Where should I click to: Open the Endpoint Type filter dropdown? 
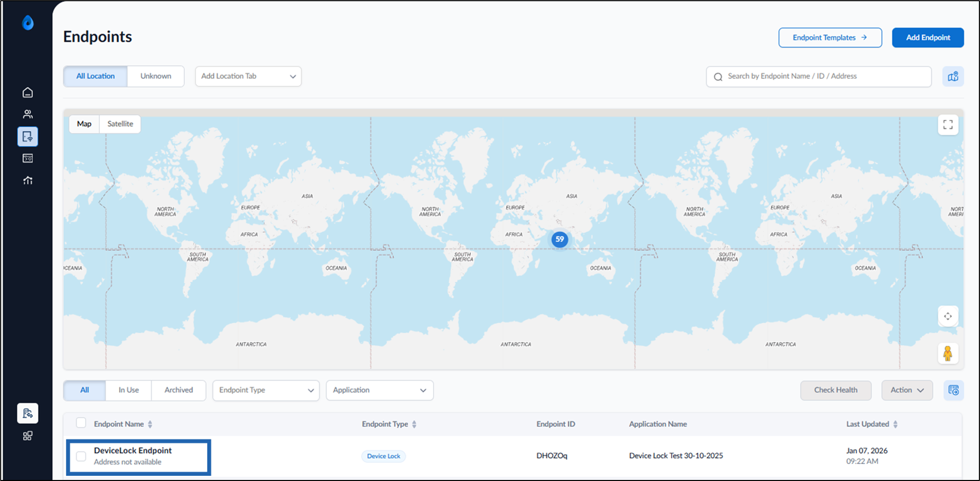[x=266, y=390]
